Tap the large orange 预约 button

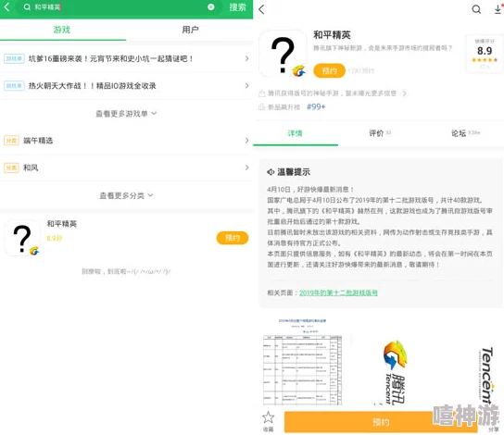tap(381, 422)
